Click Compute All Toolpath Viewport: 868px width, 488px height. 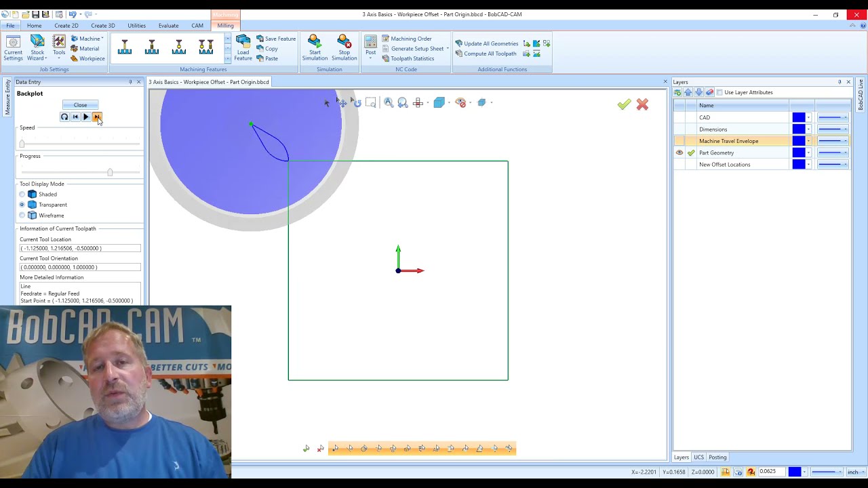tap(486, 54)
